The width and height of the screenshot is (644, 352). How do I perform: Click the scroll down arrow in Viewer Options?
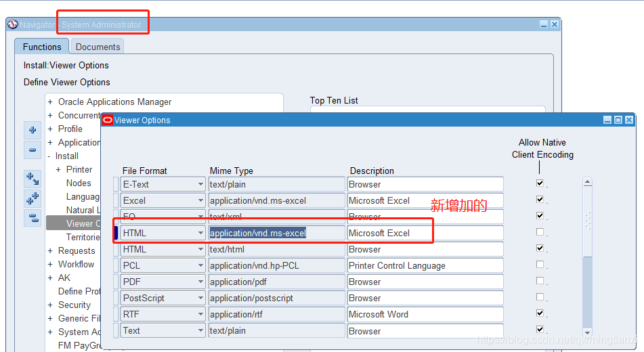(x=588, y=332)
